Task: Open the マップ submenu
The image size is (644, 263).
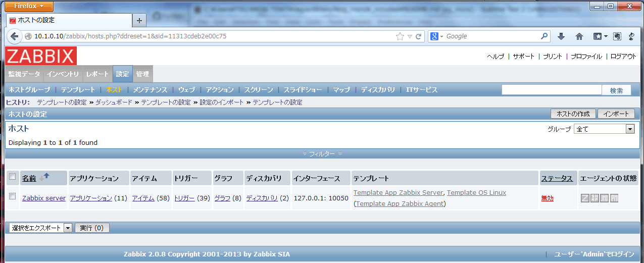Action: coord(341,89)
